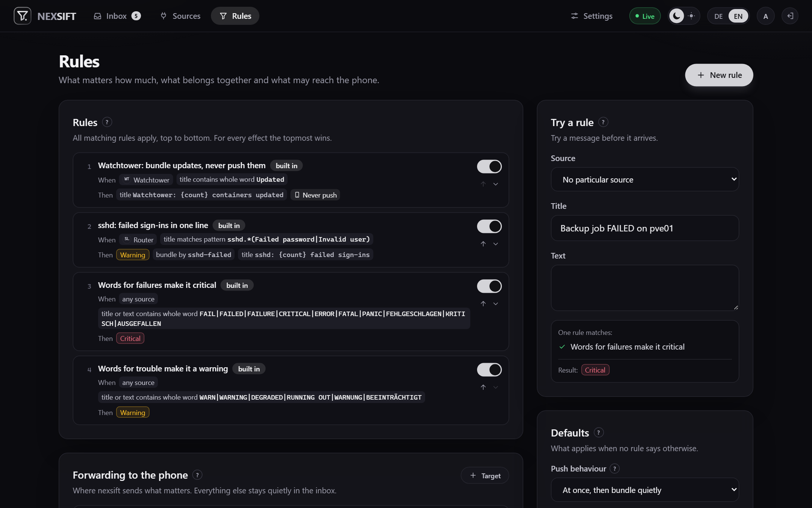Switch to dark mode moon icon
Image resolution: width=812 pixels, height=508 pixels.
click(x=677, y=16)
